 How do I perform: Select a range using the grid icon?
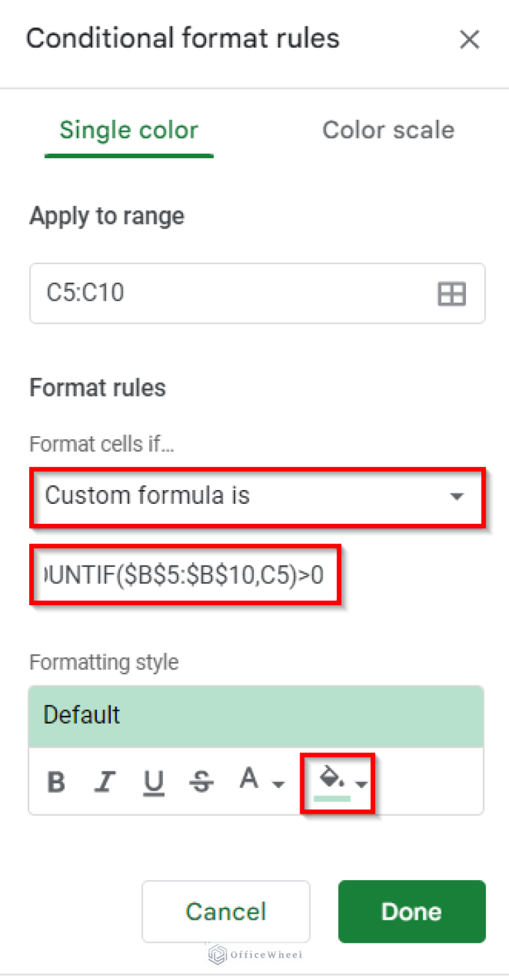[451, 293]
